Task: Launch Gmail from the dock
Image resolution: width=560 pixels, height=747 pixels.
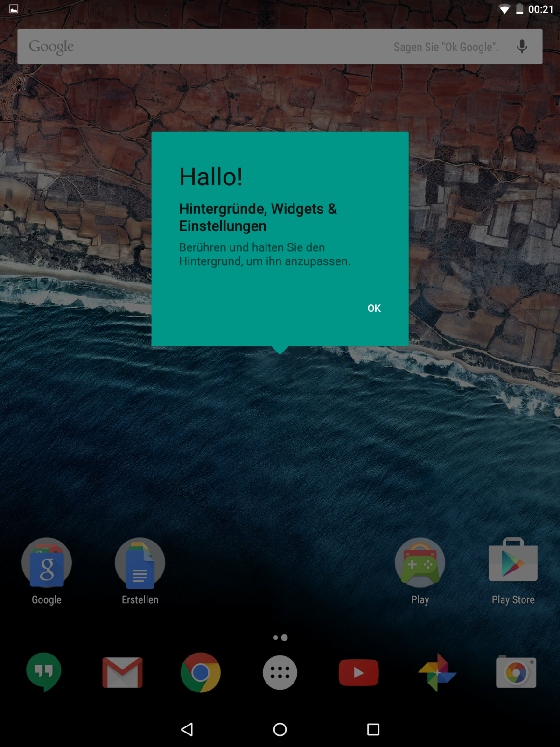Action: [x=122, y=672]
